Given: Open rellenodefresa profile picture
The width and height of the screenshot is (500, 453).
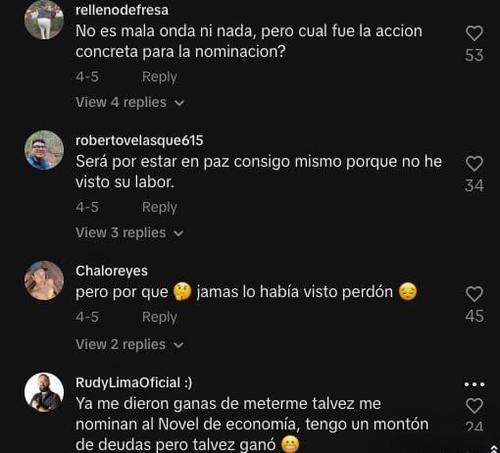Looking at the screenshot, I should 44,19.
